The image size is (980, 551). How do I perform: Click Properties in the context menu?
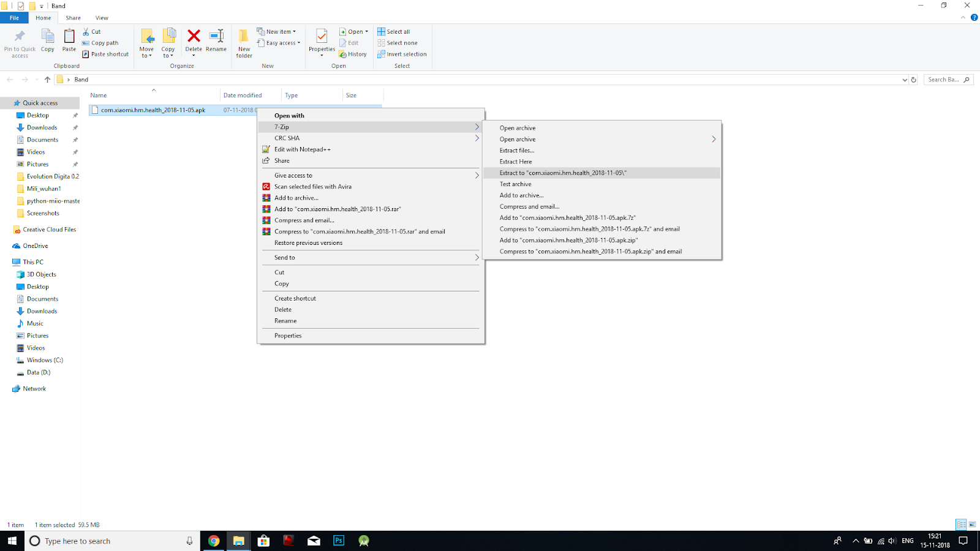371,335
